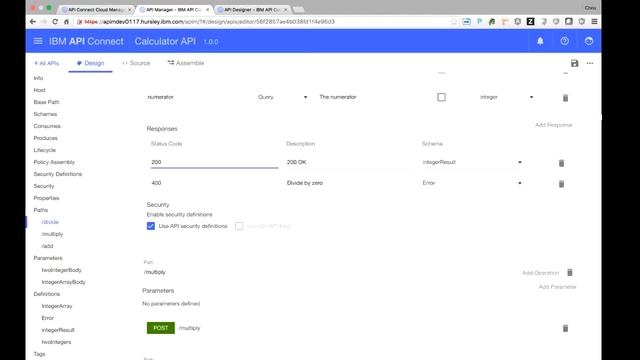
Task: Open the user profile icon
Action: point(589,41)
